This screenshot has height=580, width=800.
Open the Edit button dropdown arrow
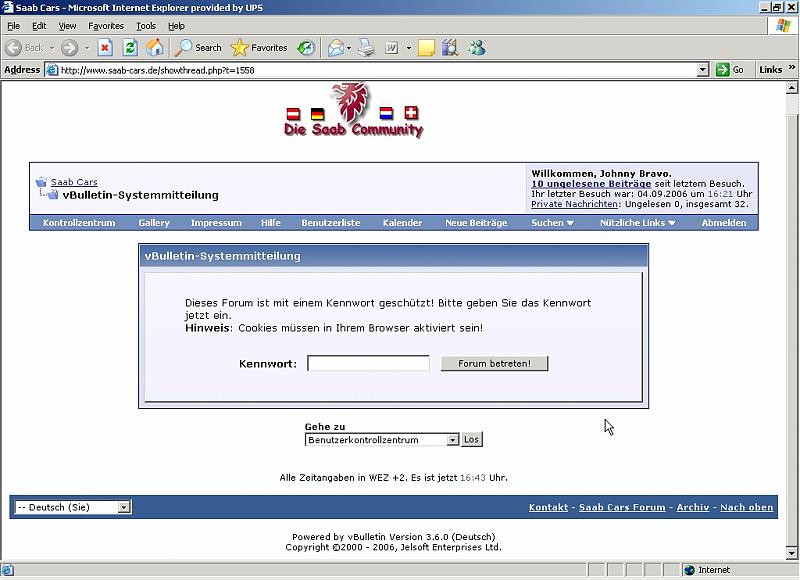[409, 48]
